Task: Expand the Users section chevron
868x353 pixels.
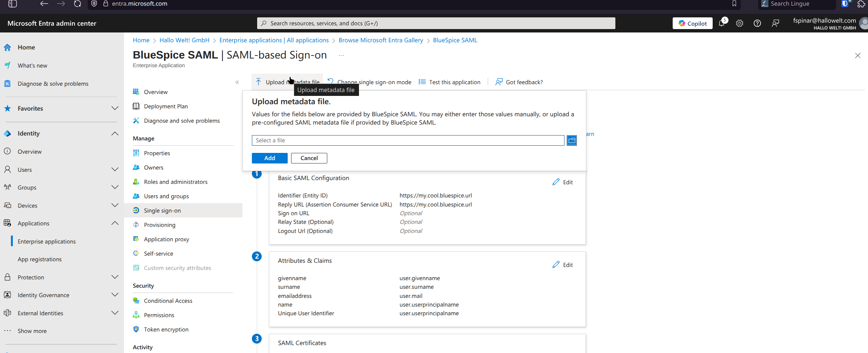Action: 115,170
